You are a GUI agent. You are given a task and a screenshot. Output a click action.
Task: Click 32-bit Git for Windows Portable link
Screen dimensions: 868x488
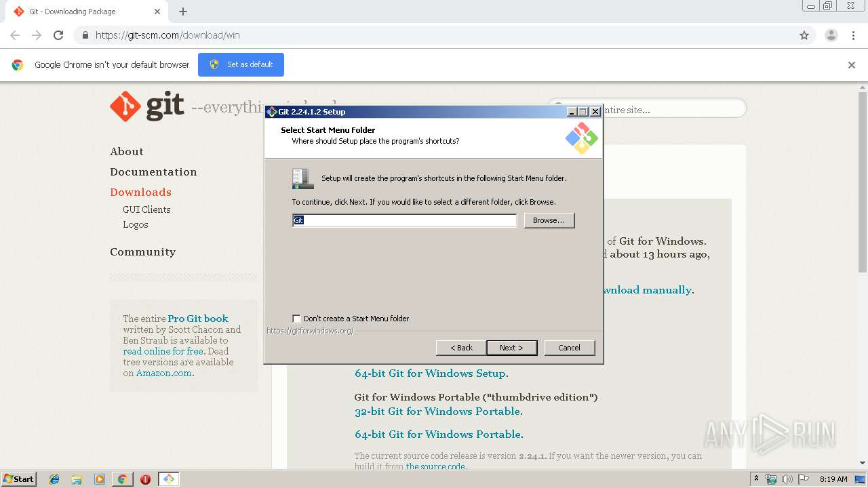(x=437, y=411)
